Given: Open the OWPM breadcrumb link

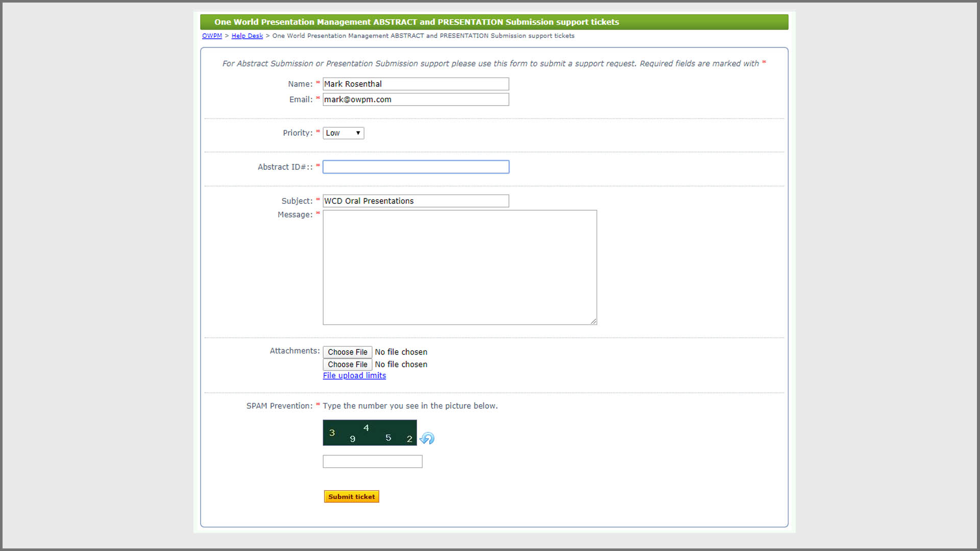Looking at the screenshot, I should pos(212,36).
